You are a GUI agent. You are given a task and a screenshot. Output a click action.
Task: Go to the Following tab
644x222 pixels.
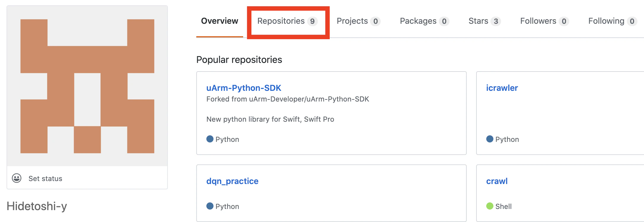click(x=613, y=21)
